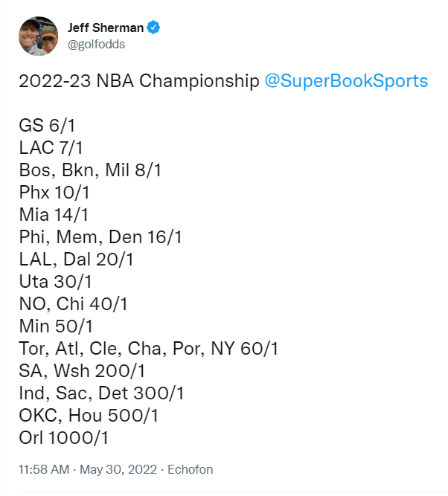Click the "Phi, Mem, Den 16/1" line
Viewport: 448px width, 496px height.
click(x=100, y=237)
